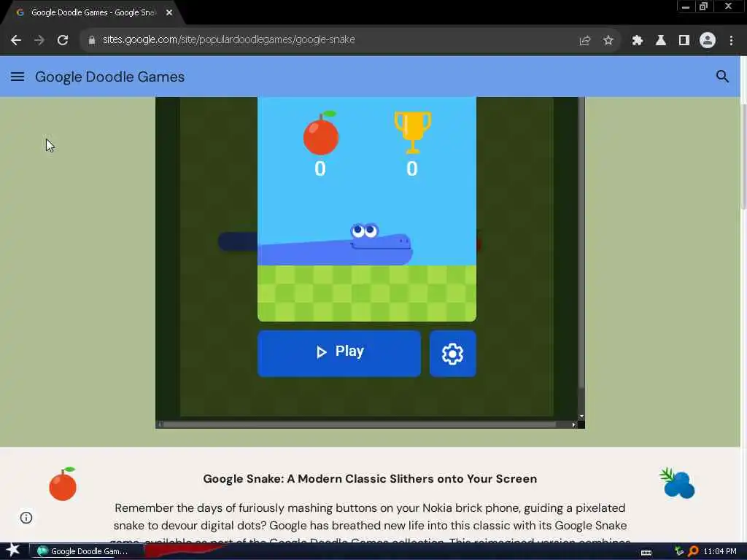The height and width of the screenshot is (560, 747).
Task: Click the blue snake character image
Action: pyautogui.click(x=336, y=244)
